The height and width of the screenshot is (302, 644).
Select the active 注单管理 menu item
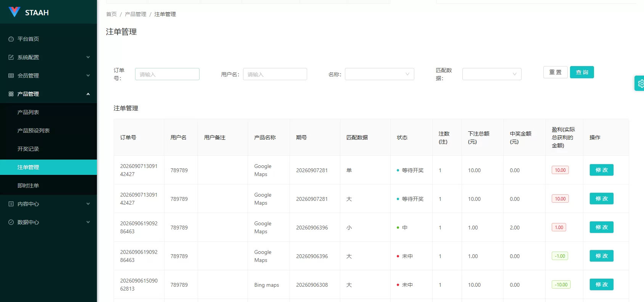48,167
